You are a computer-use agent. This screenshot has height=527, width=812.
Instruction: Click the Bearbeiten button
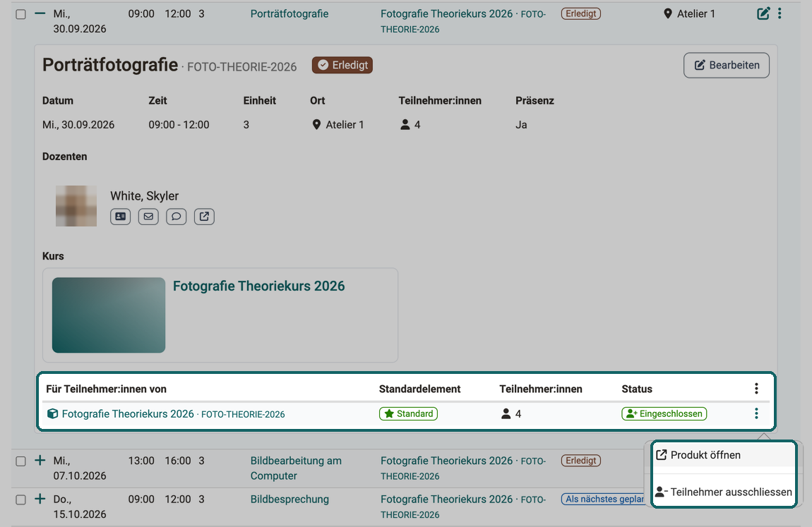727,65
